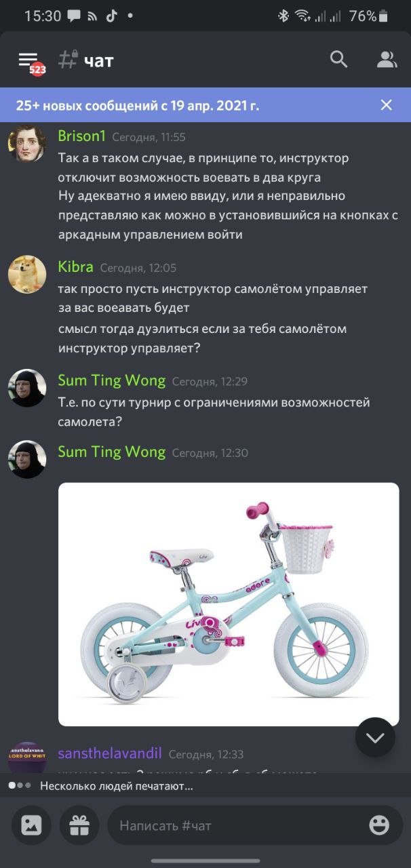Show the members list icon

click(387, 60)
